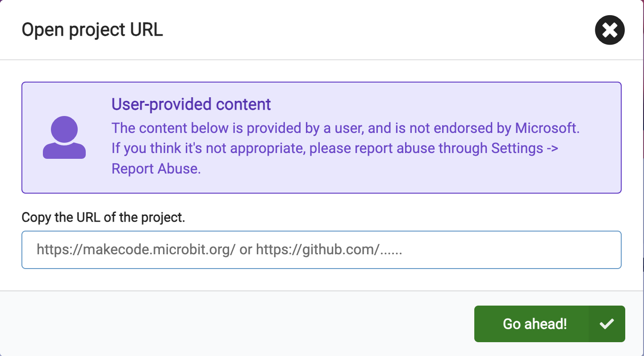This screenshot has width=644, height=356.
Task: Click the word Microsoft in the notice
Action: click(547, 128)
